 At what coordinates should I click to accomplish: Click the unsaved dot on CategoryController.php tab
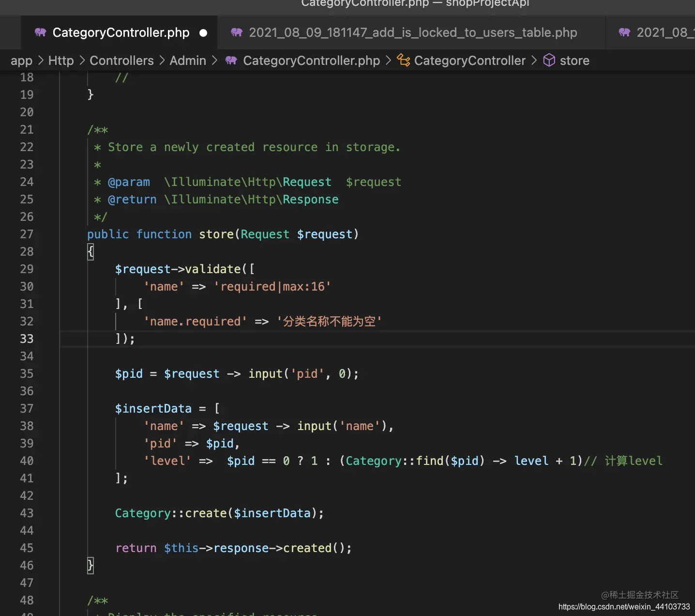203,33
